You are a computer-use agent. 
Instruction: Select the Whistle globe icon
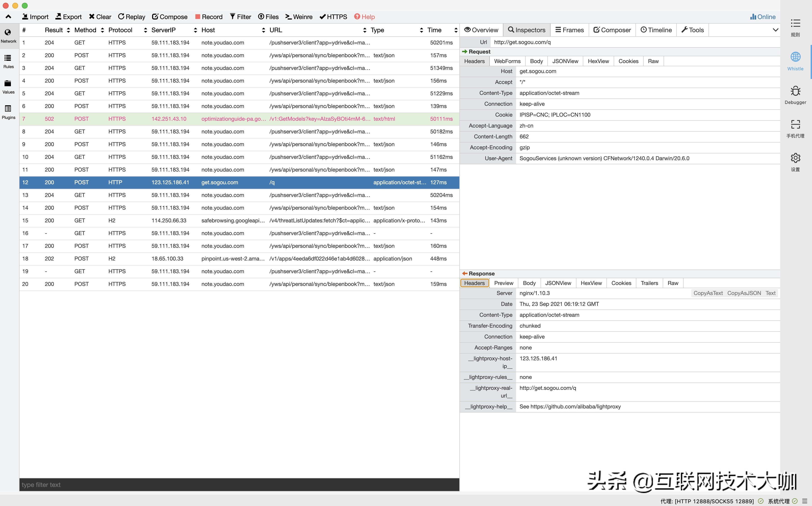[795, 61]
